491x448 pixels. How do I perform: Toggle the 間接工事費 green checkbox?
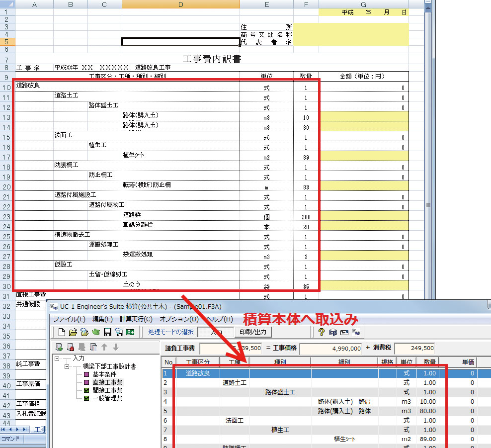coord(87,390)
